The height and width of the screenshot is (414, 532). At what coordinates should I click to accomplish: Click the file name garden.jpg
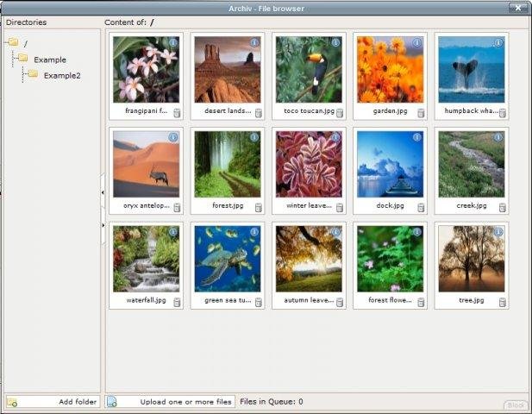click(391, 111)
